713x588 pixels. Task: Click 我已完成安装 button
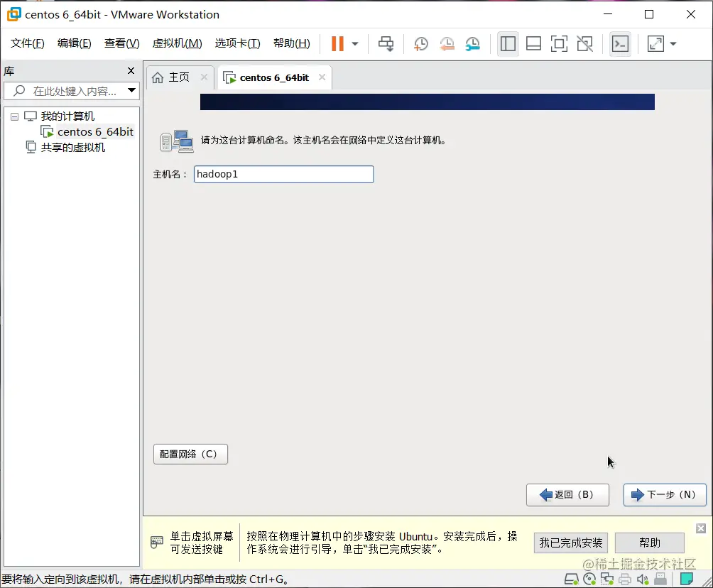tap(571, 543)
